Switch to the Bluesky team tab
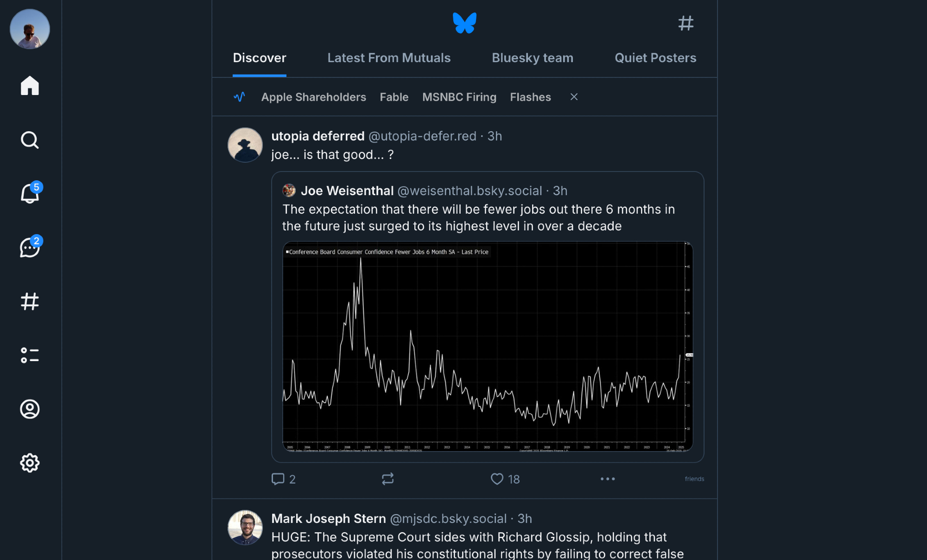Image resolution: width=927 pixels, height=560 pixels. 532,58
